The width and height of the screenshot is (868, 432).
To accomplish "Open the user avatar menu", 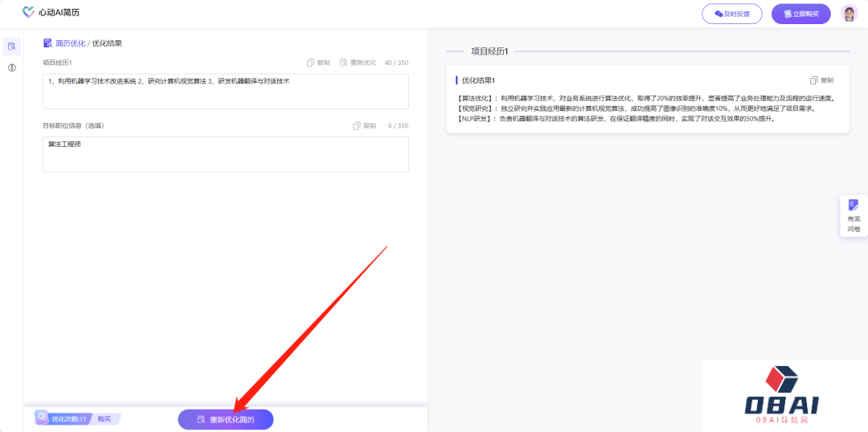I will pos(849,14).
